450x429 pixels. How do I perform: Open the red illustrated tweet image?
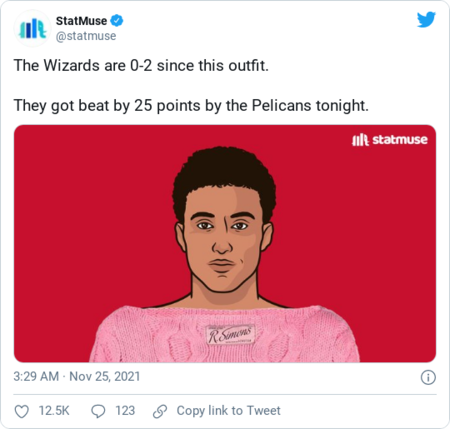point(225,243)
